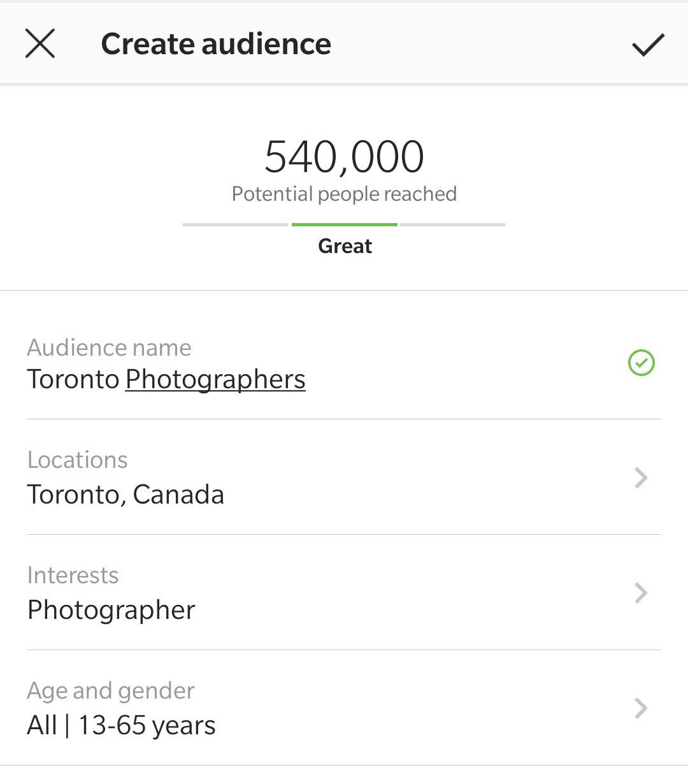Select the Interests heading label
The height and width of the screenshot is (784, 688).
tap(73, 575)
